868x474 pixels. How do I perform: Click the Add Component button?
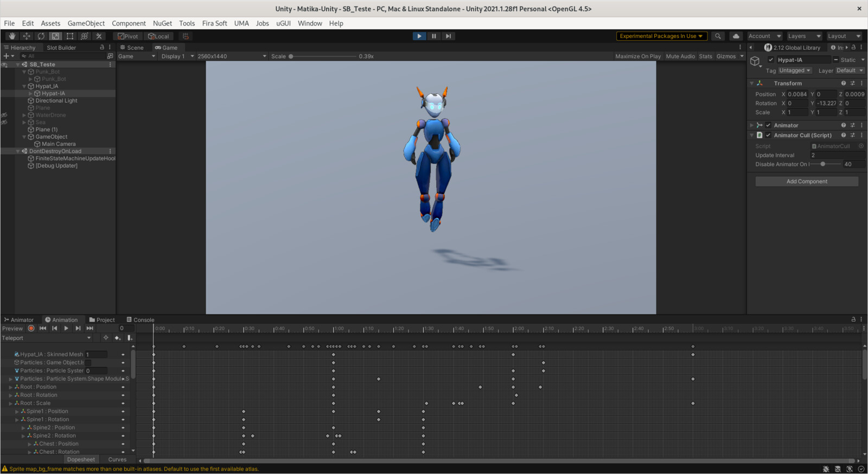point(807,182)
